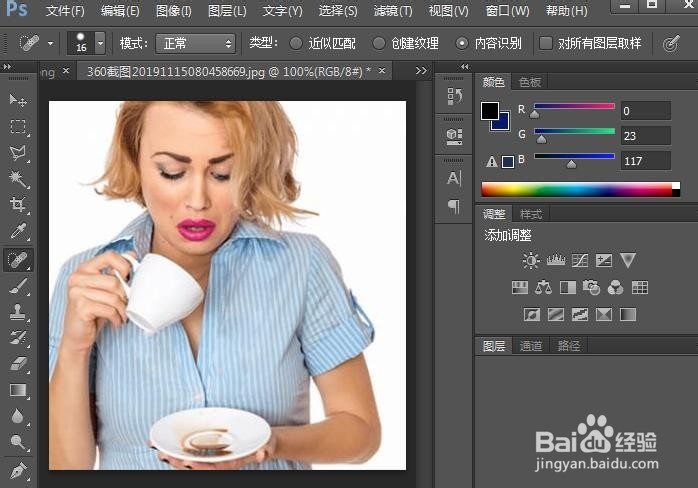Add a Threshold adjustment
Viewport: 698px width, 488px height.
(x=580, y=315)
